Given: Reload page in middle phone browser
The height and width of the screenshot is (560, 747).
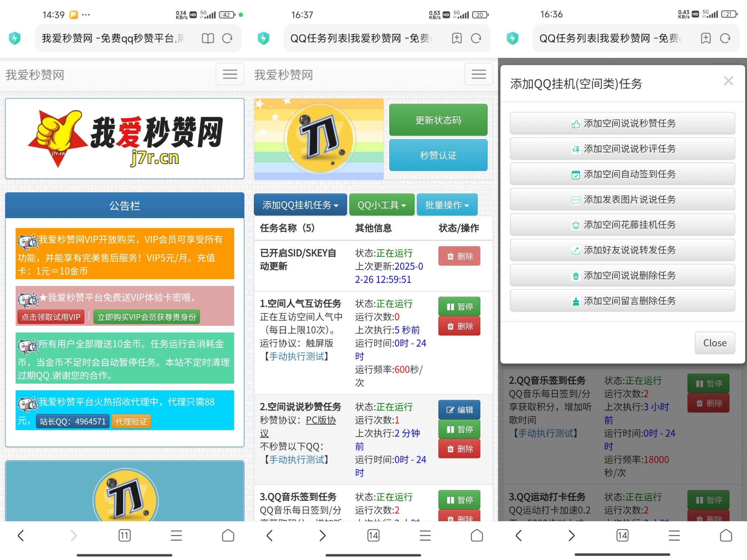Looking at the screenshot, I should pyautogui.click(x=476, y=38).
